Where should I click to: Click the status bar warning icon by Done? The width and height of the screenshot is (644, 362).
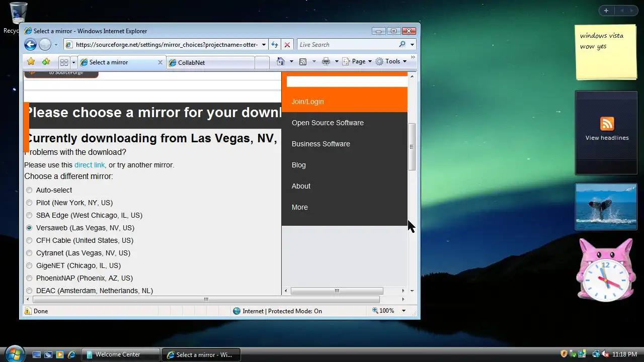[x=28, y=311]
